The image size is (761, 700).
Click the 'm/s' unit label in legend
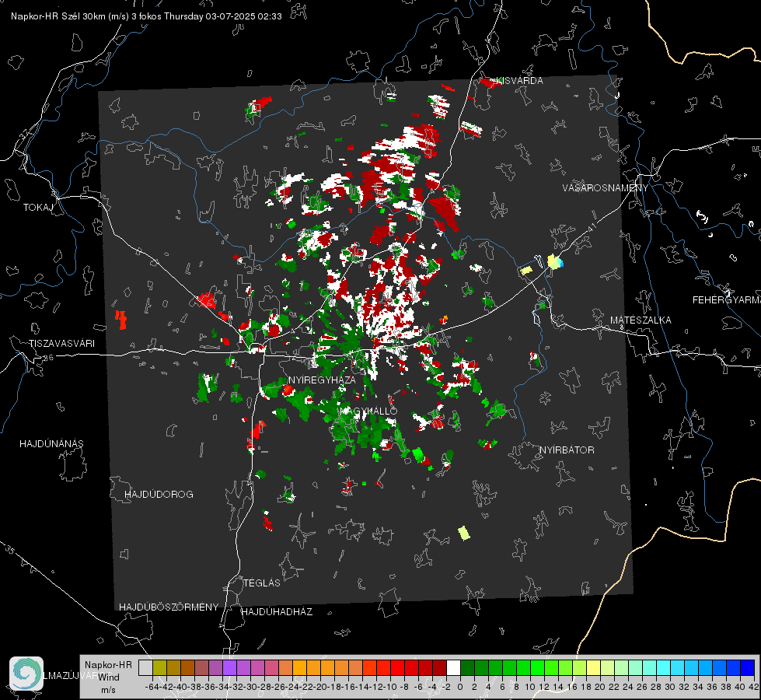[108, 690]
